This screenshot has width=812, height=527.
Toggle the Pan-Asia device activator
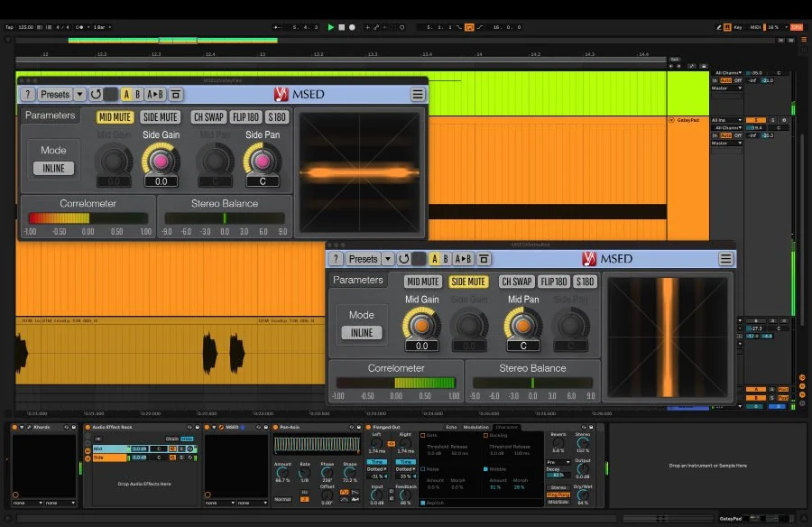click(x=275, y=427)
